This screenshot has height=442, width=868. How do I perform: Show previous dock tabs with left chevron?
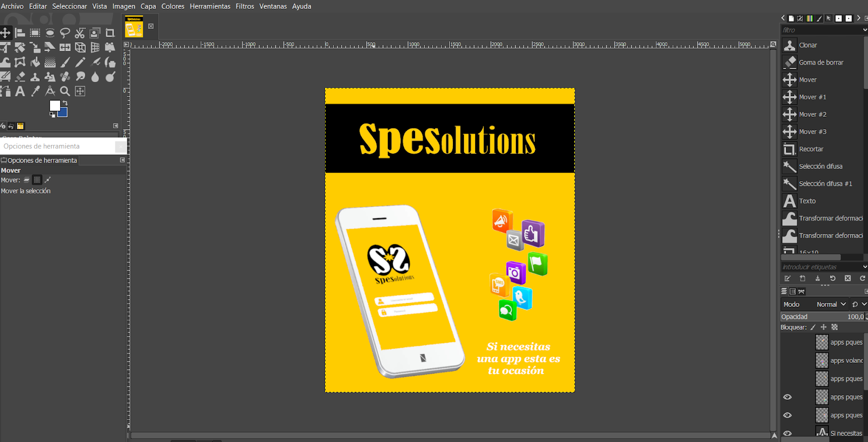pyautogui.click(x=783, y=18)
